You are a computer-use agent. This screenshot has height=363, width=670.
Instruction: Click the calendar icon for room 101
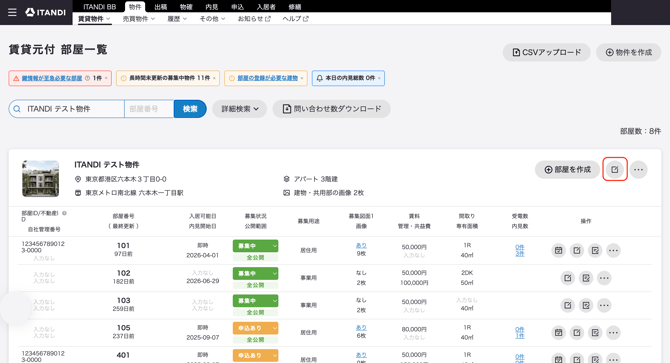558,250
